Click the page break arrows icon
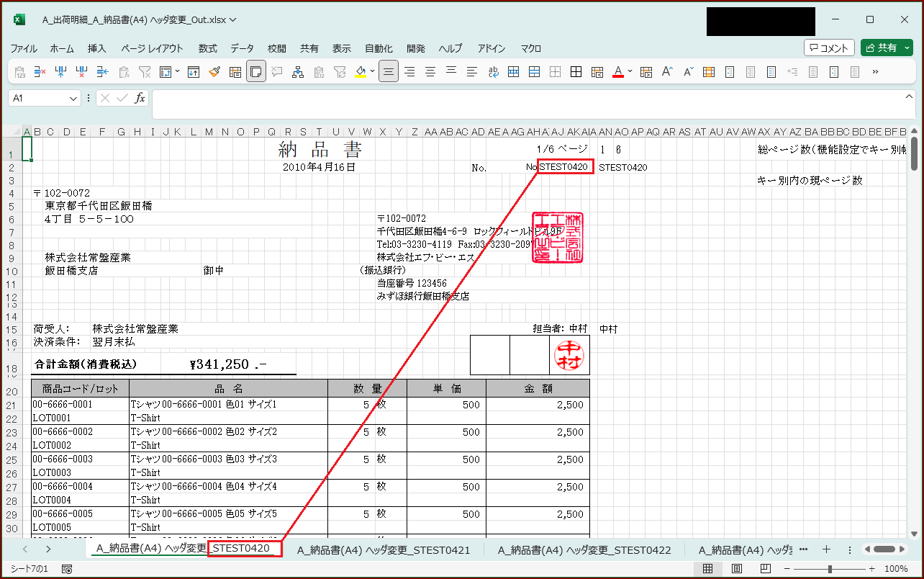The height and width of the screenshot is (579, 924). tap(194, 71)
